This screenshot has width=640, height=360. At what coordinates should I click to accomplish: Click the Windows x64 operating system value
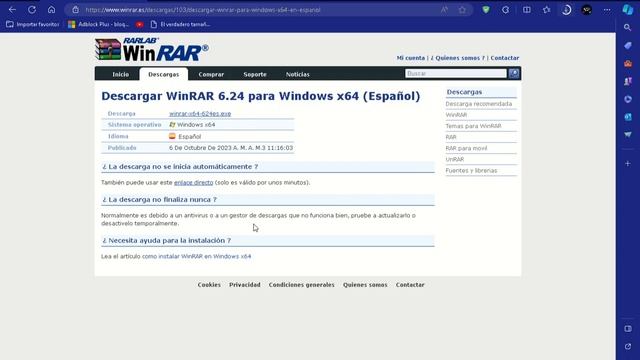coord(196,125)
